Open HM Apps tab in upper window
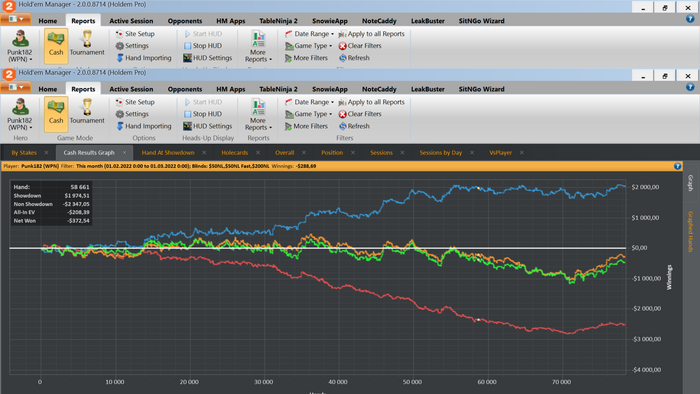Image resolution: width=700 pixels, height=394 pixels. [231, 21]
